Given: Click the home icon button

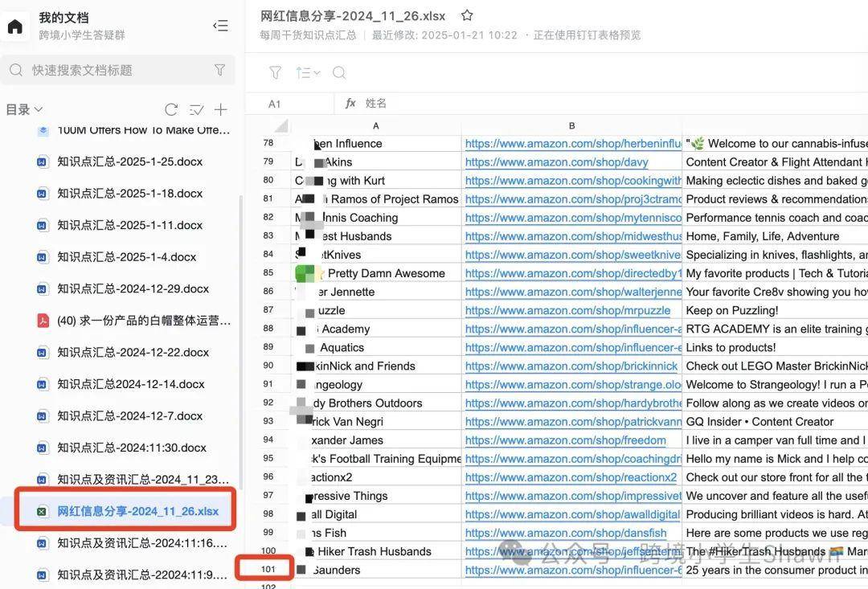Looking at the screenshot, I should 15,26.
